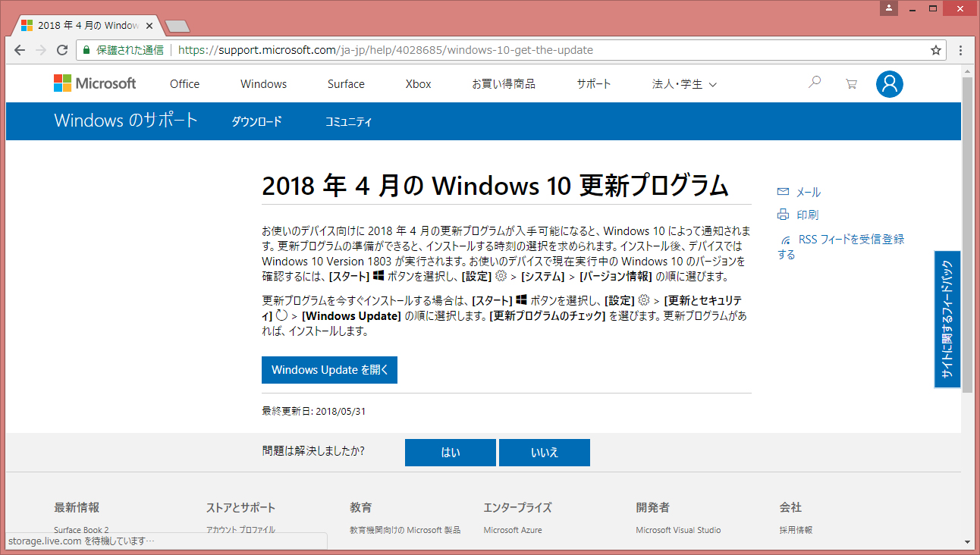Open a new tab button
980x555 pixels.
pos(177,26)
